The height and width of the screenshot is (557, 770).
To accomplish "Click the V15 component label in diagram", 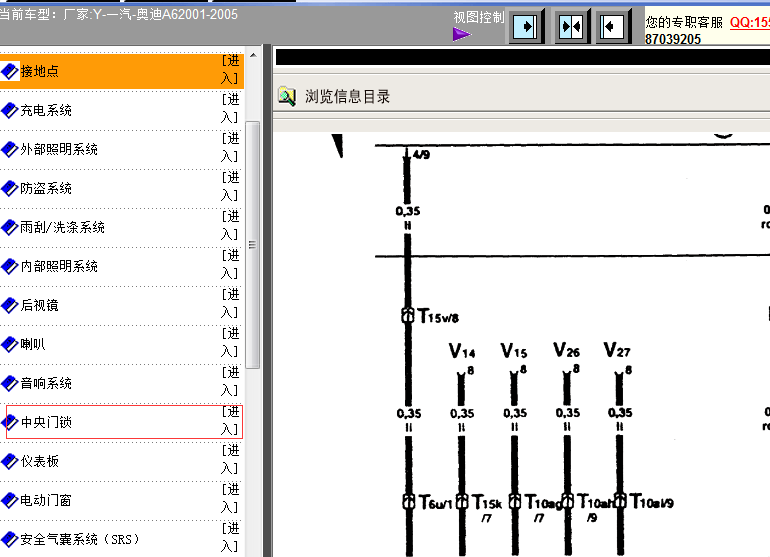I will 514,351.
